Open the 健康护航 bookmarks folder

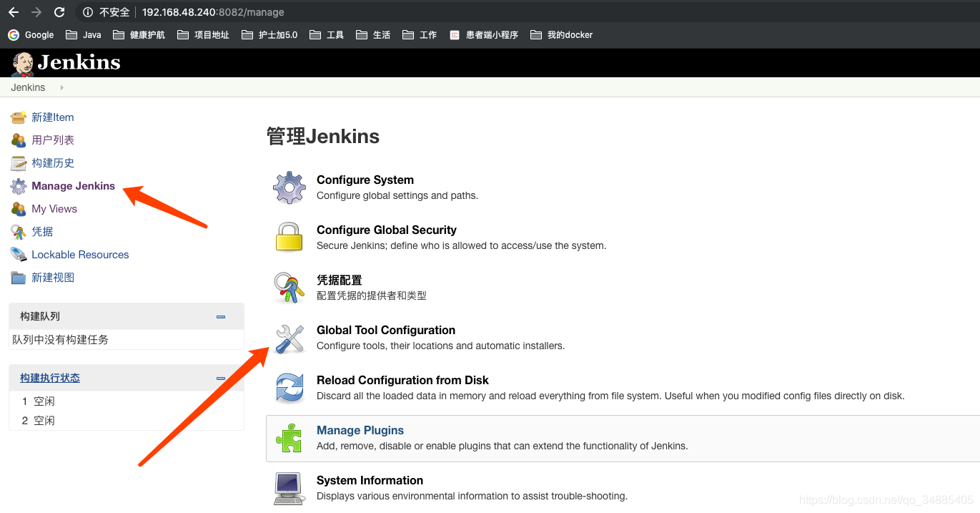[x=139, y=34]
